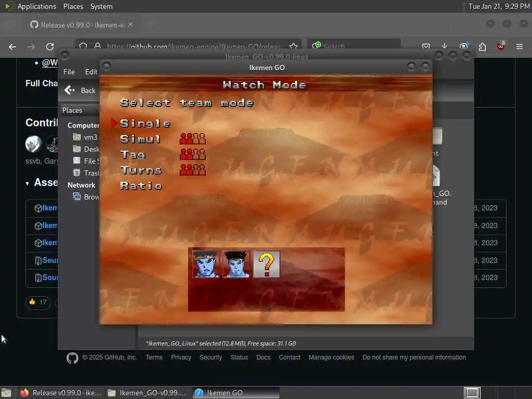The image size is (532, 399).
Task: Click first contributor avatar
Action: [33, 143]
